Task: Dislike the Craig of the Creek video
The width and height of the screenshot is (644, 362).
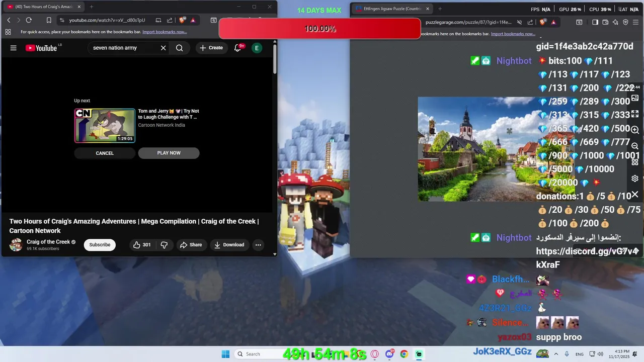Action: point(164,245)
